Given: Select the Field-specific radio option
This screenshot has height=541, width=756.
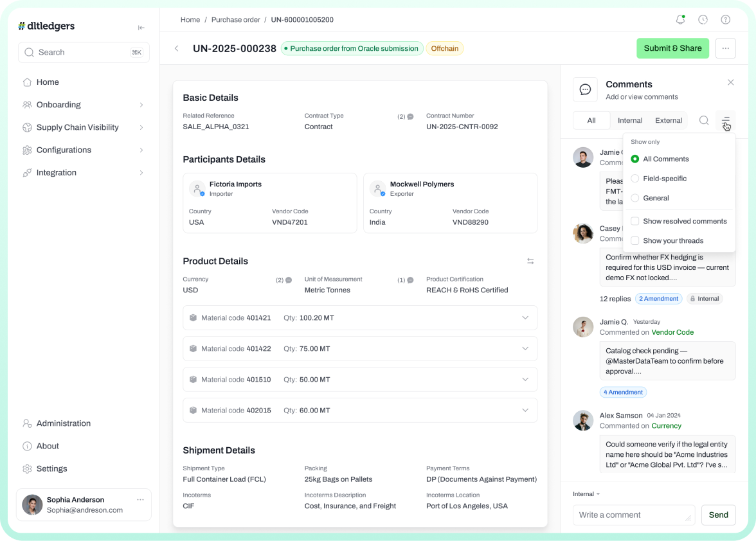Looking at the screenshot, I should click(635, 179).
